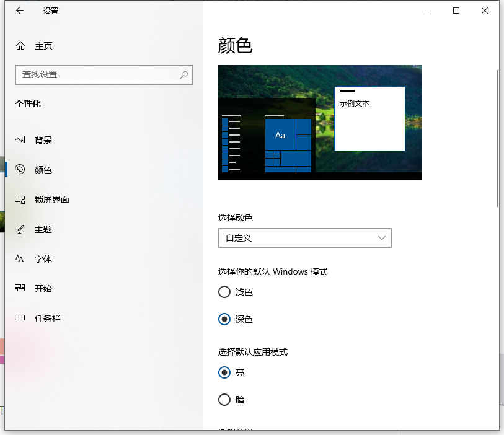Open the 任务栏 (Taskbar) settings
The height and width of the screenshot is (435, 504).
click(x=46, y=319)
